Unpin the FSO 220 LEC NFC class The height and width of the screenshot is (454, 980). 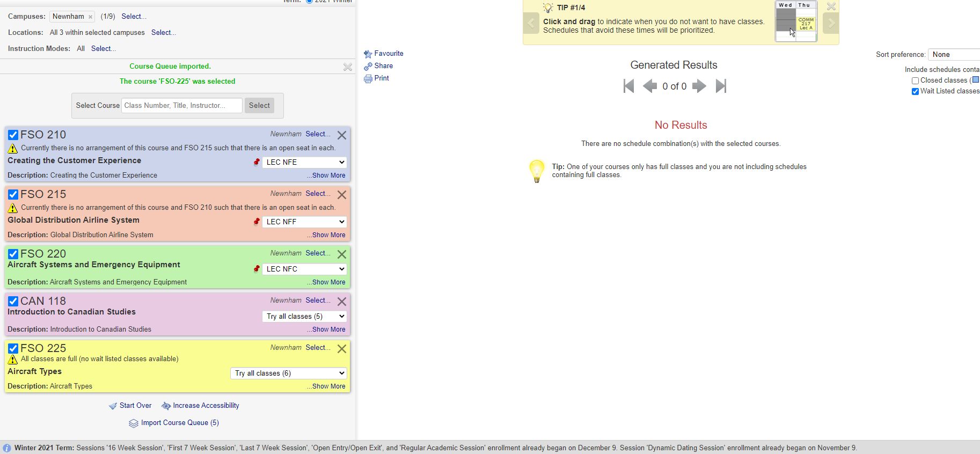click(257, 269)
